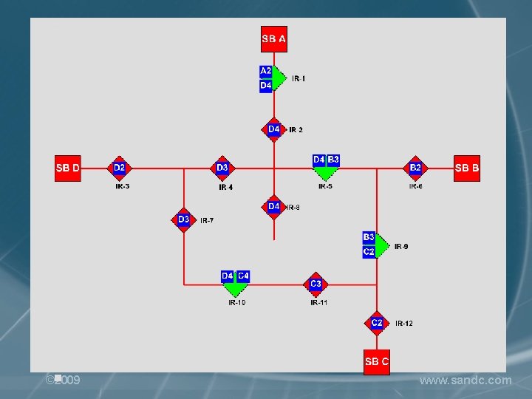Click the SB B source block
The height and width of the screenshot is (399, 532).
pyautogui.click(x=467, y=168)
